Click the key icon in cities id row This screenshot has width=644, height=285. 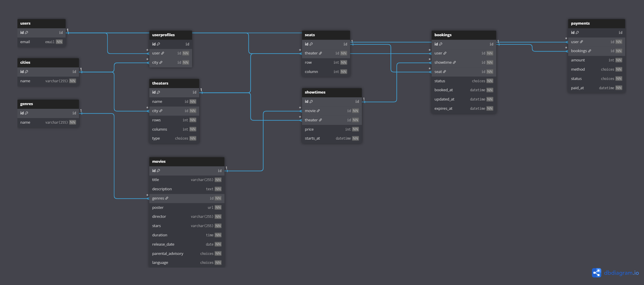coord(26,72)
